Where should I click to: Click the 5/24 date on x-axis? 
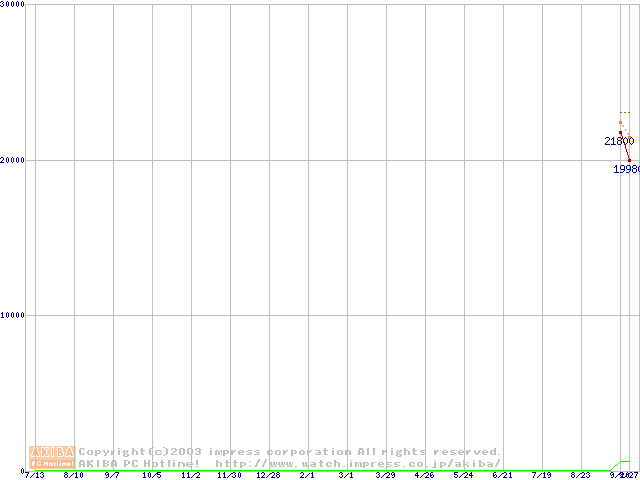coord(463,475)
